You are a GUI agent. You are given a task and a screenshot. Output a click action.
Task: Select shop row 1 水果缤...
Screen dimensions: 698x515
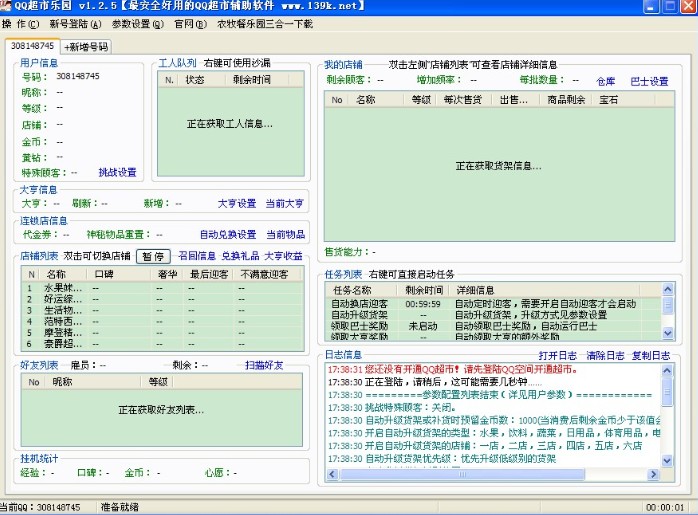tap(162, 288)
